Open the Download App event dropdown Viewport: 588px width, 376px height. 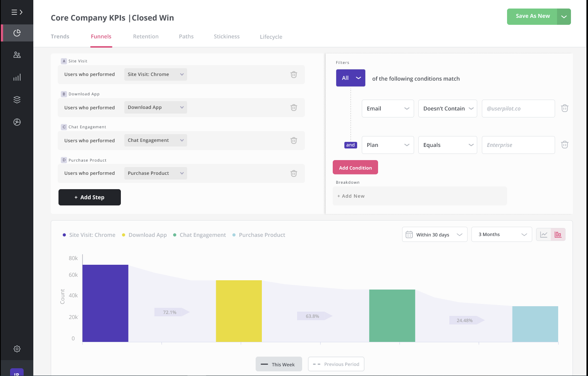point(155,107)
